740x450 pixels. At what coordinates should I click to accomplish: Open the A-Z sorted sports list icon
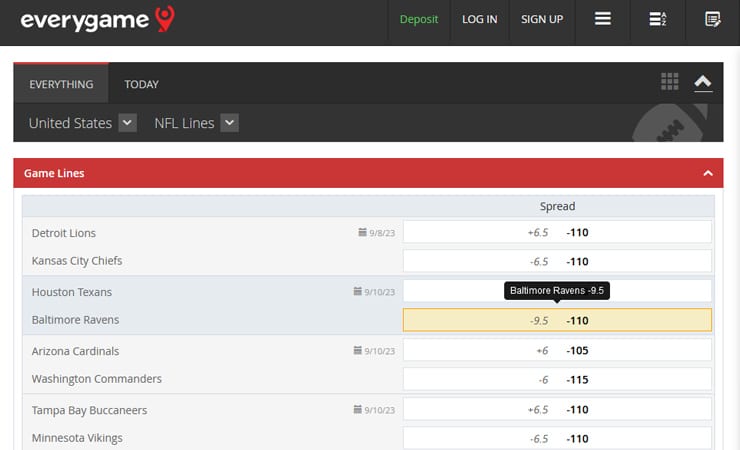point(657,19)
